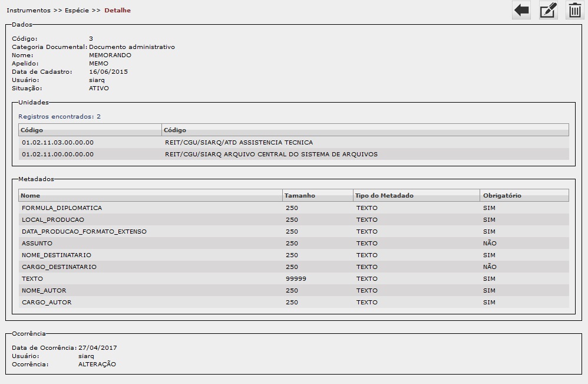Select NOME_AUTOR metadata row
The image size is (588, 384).
(x=293, y=291)
